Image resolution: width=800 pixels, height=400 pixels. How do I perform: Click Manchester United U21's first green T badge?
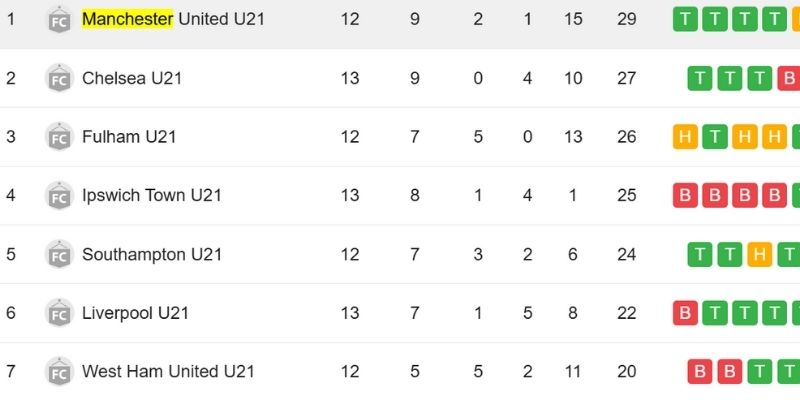pyautogui.click(x=685, y=19)
